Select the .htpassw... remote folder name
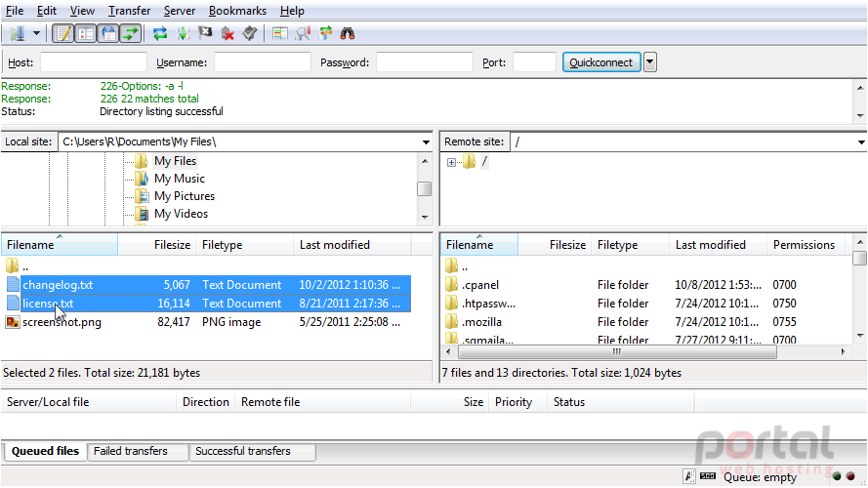 click(x=489, y=304)
